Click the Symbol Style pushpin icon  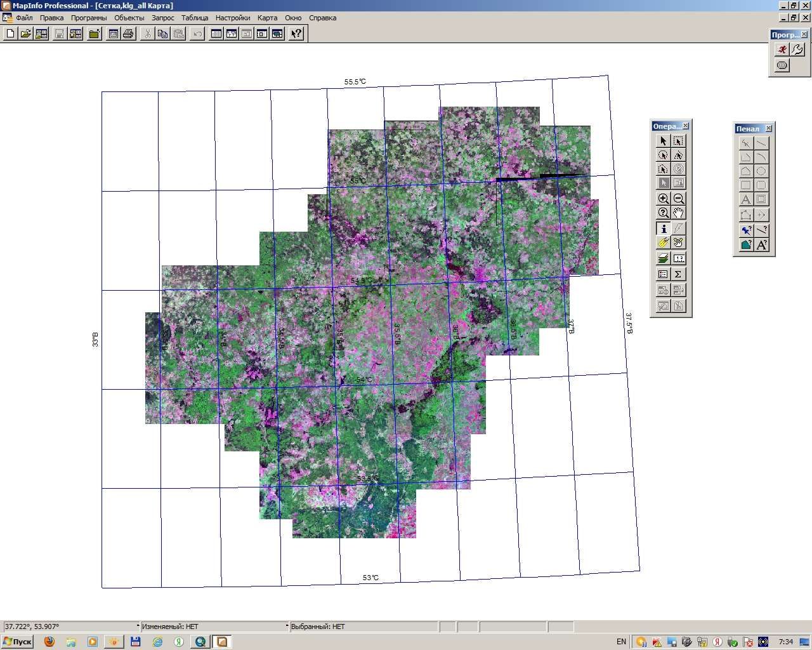pyautogui.click(x=746, y=230)
